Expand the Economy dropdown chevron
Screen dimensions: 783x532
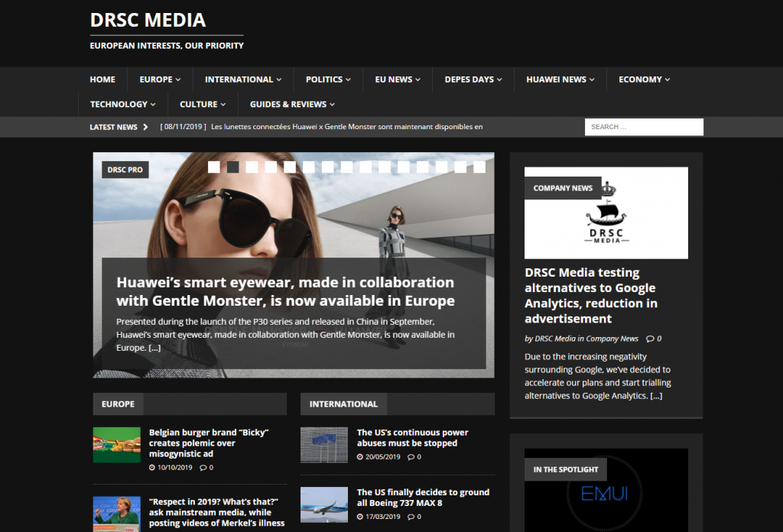coord(667,79)
